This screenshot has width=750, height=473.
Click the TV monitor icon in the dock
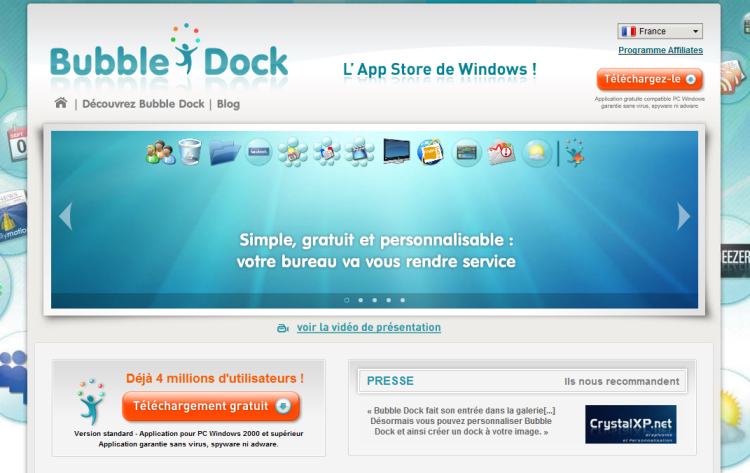(x=397, y=152)
